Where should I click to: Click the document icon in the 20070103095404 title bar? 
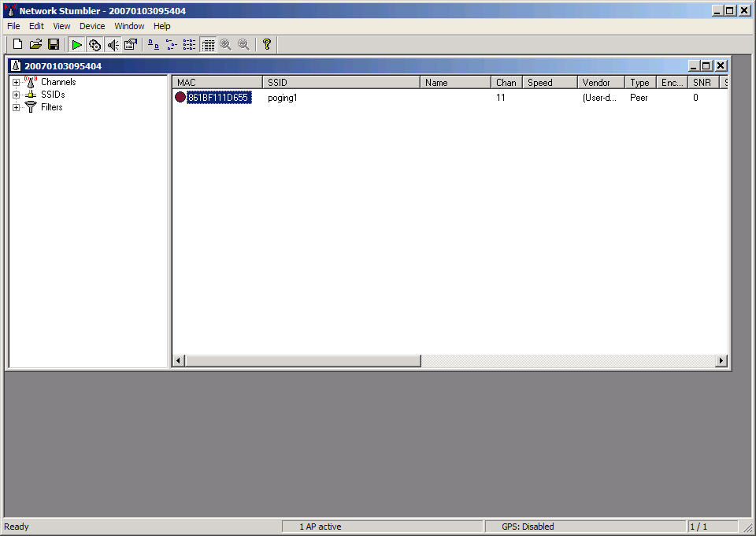coord(16,65)
